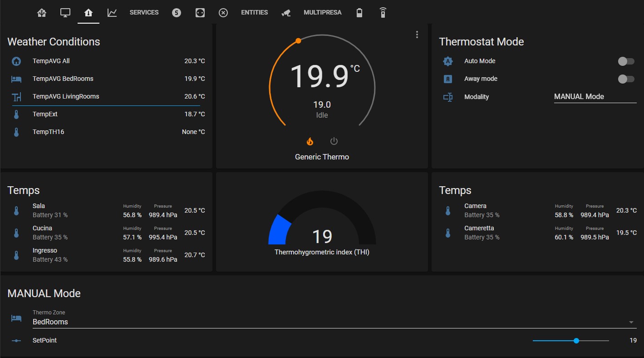
Task: Click the thermometer icon for Cucina
Action: (16, 233)
